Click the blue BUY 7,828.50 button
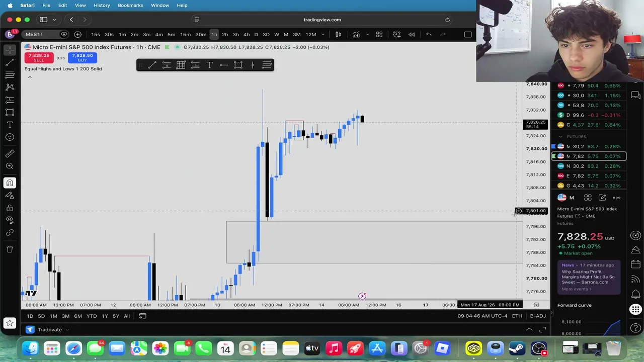 click(x=82, y=58)
